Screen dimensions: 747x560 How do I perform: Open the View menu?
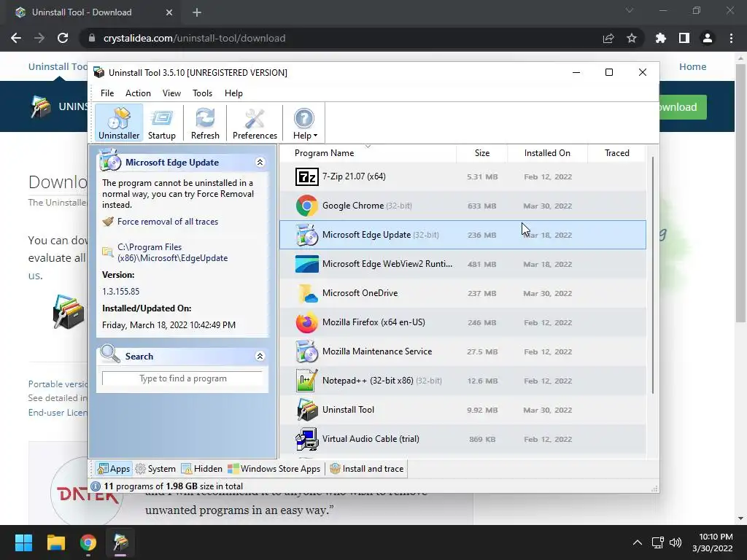(x=171, y=93)
